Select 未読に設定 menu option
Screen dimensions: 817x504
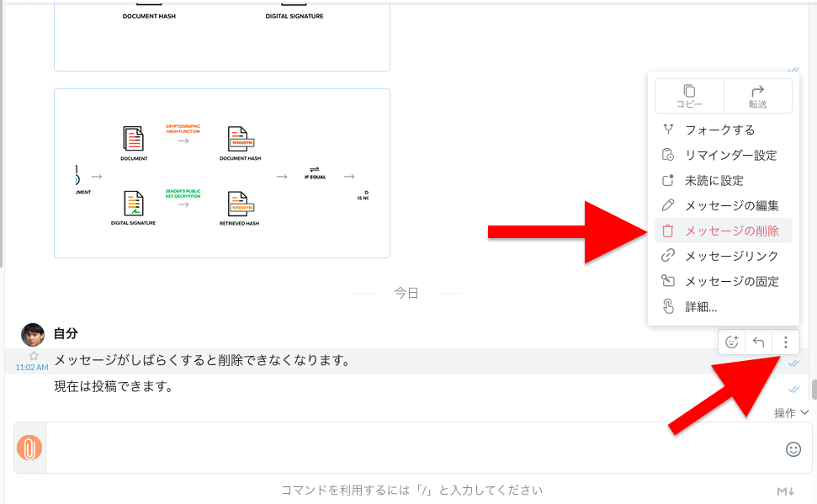(x=714, y=180)
